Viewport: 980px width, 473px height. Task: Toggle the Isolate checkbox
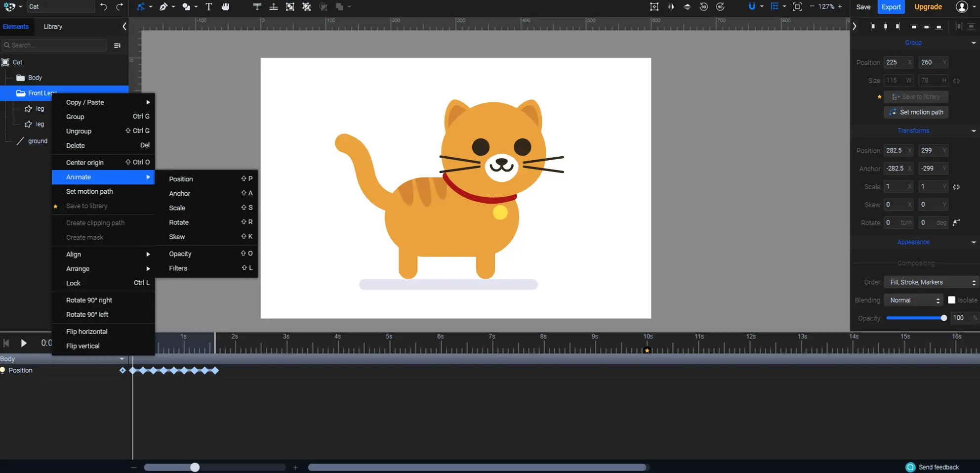pos(951,300)
